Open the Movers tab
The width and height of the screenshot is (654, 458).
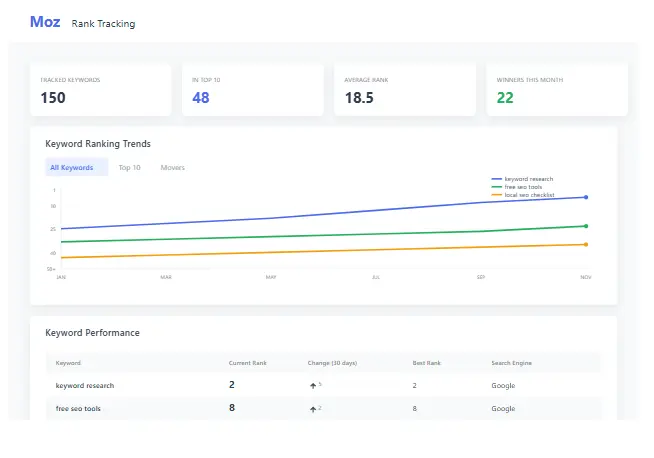pyautogui.click(x=172, y=167)
